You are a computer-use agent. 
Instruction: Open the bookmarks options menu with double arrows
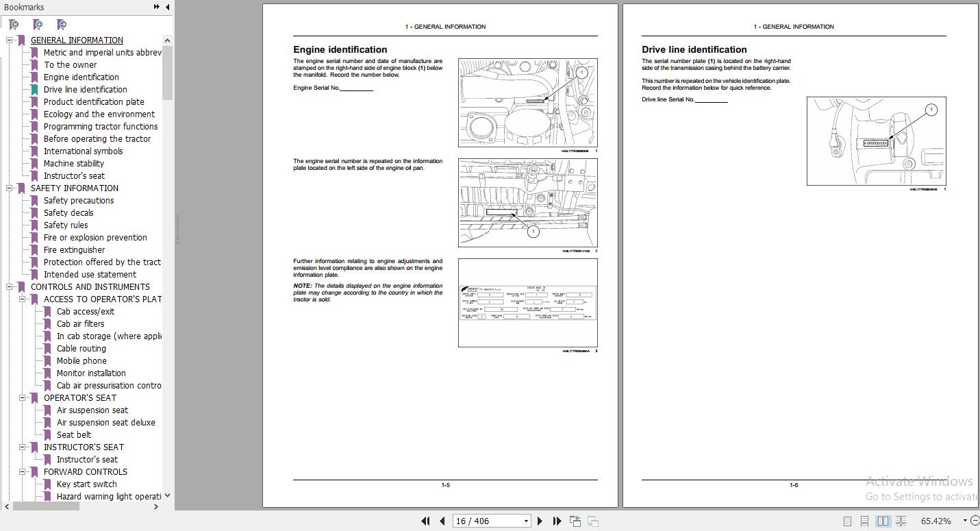coord(156,7)
